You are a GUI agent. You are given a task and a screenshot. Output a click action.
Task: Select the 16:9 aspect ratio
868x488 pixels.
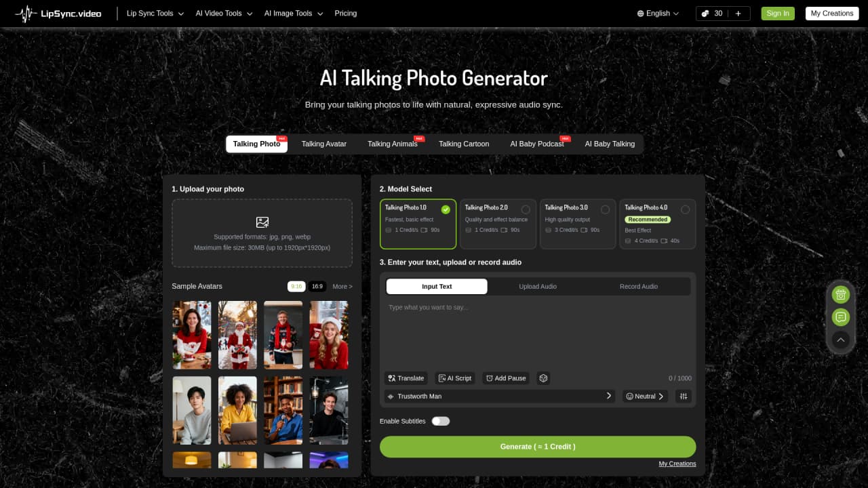pyautogui.click(x=317, y=287)
